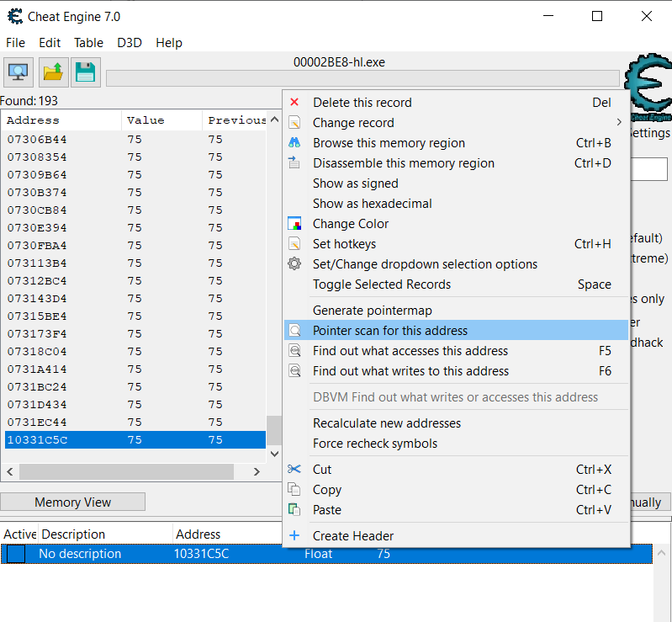
Task: Click the binoculars browse memory icon
Action: [x=294, y=142]
